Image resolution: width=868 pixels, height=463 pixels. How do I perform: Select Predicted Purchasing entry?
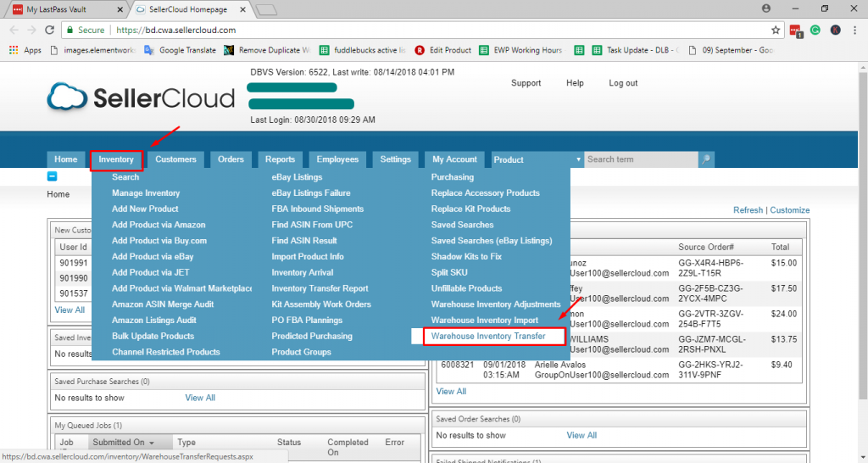point(312,336)
